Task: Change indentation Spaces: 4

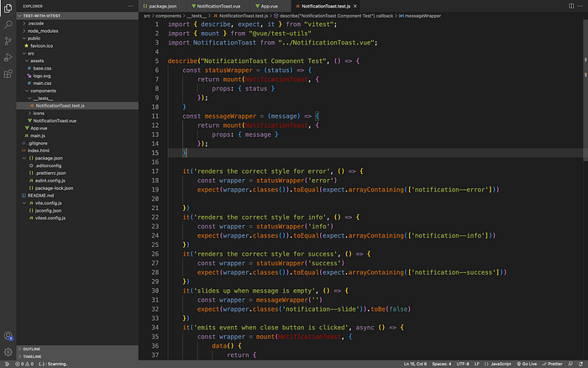Action: click(x=441, y=364)
